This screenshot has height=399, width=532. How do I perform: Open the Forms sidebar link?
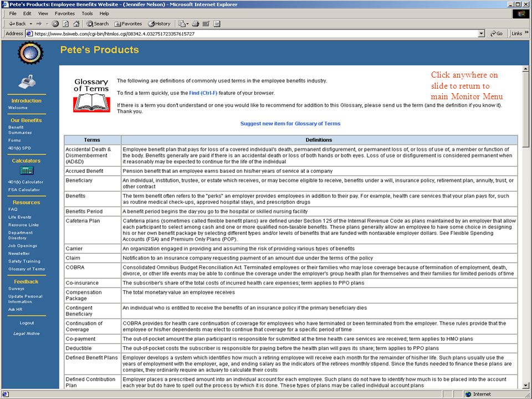(x=14, y=140)
